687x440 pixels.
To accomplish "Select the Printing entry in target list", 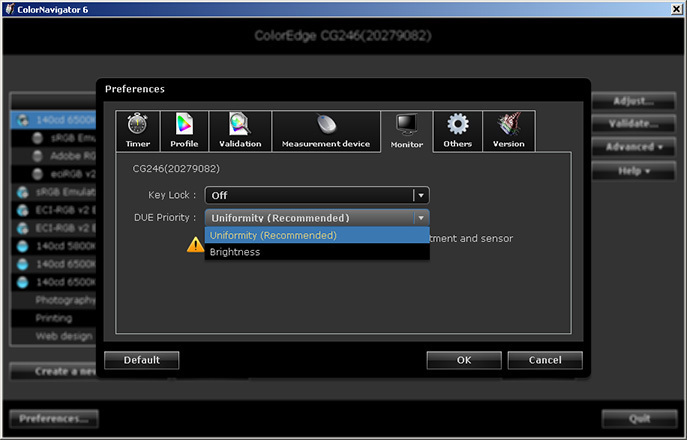I will pos(53,318).
